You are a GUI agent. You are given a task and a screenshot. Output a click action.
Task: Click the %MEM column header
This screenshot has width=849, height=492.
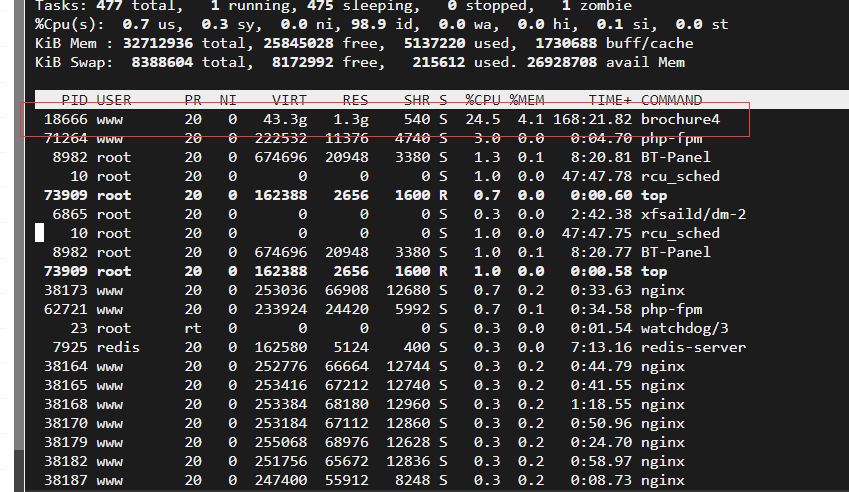click(x=525, y=100)
